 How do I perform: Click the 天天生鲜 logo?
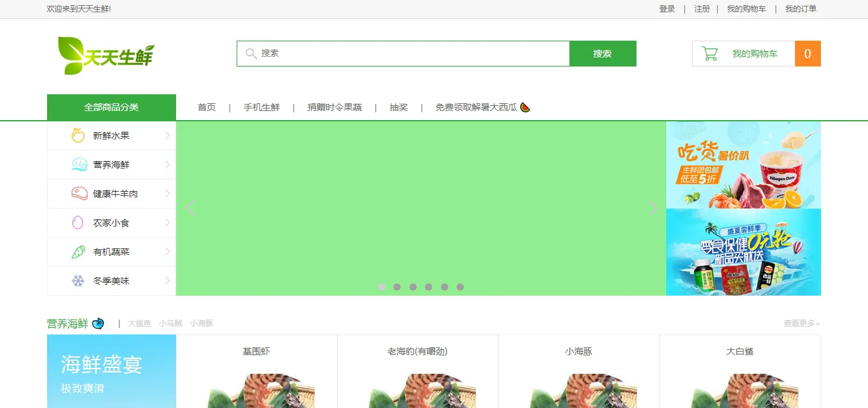click(106, 56)
